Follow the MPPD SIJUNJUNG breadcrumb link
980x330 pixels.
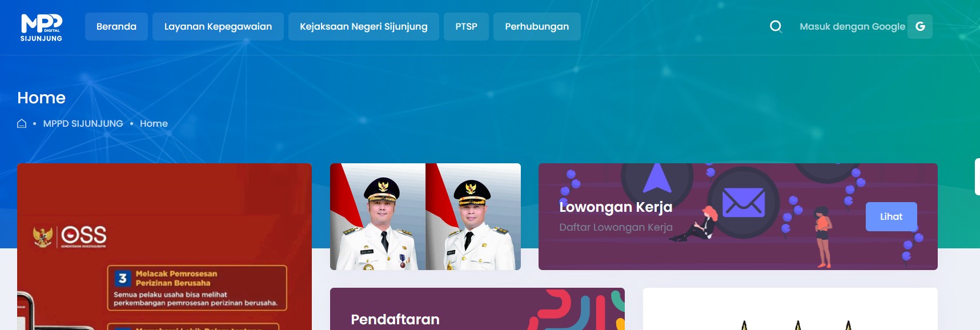pyautogui.click(x=83, y=123)
